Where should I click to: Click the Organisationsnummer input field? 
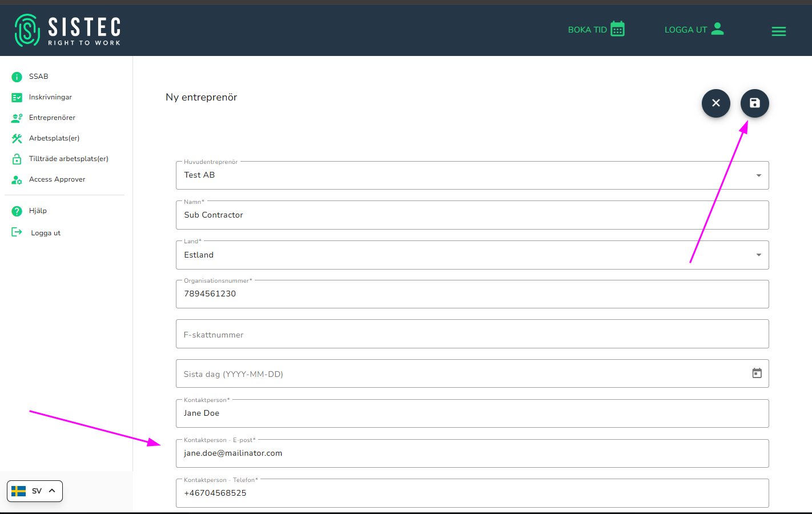coord(472,294)
